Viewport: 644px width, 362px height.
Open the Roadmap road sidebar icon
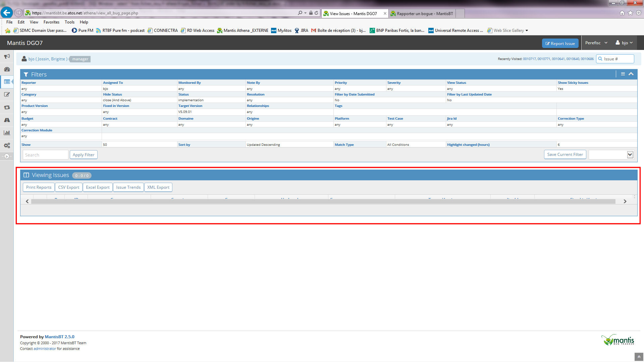(7, 120)
